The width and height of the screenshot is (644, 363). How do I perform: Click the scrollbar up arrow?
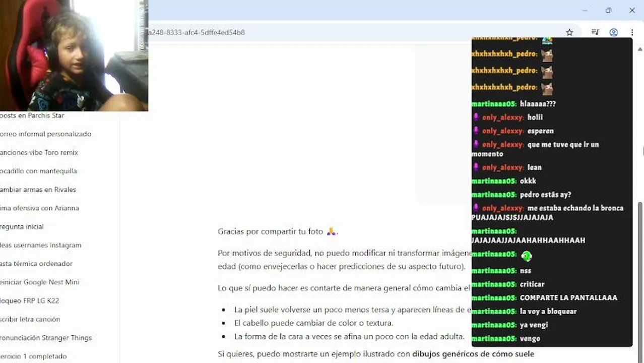640,49
